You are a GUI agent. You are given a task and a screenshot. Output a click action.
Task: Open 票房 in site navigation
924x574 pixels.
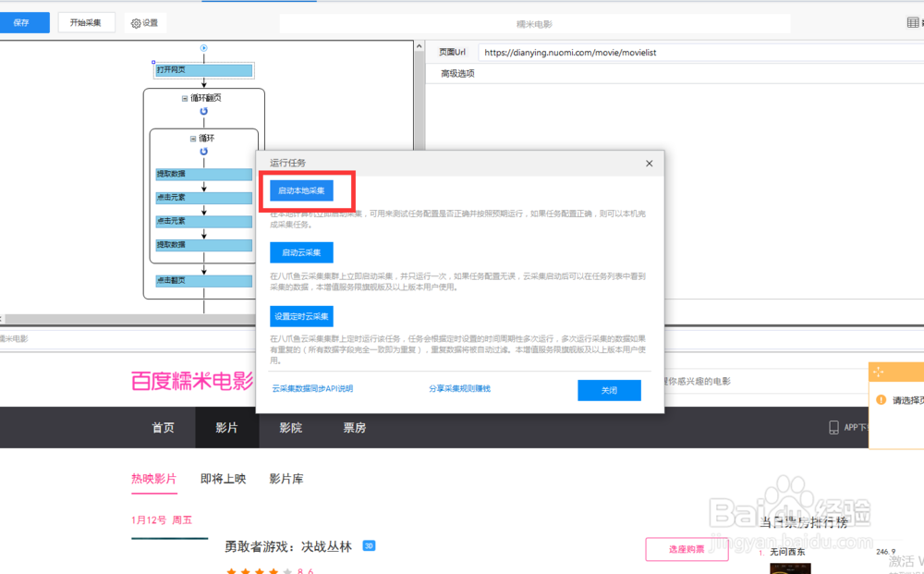[x=354, y=427]
